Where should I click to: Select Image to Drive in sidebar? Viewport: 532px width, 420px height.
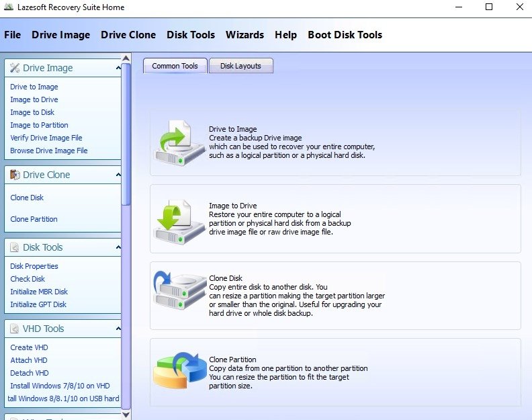tap(34, 99)
